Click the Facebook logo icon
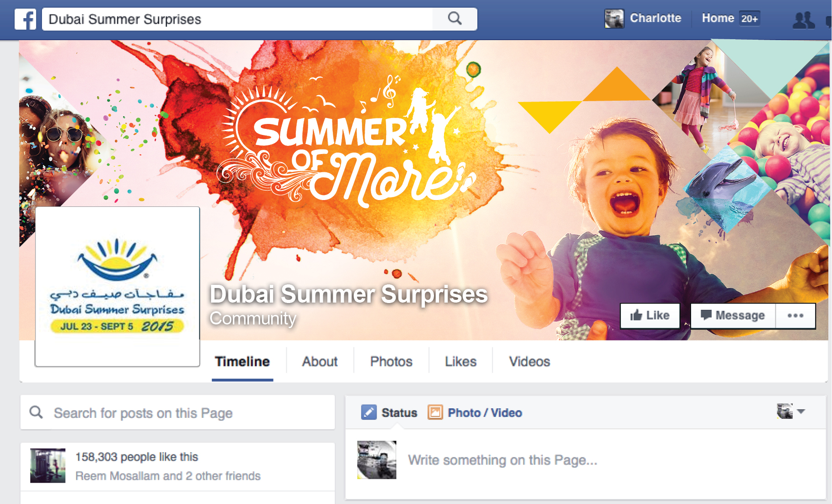The height and width of the screenshot is (504, 832). click(25, 19)
